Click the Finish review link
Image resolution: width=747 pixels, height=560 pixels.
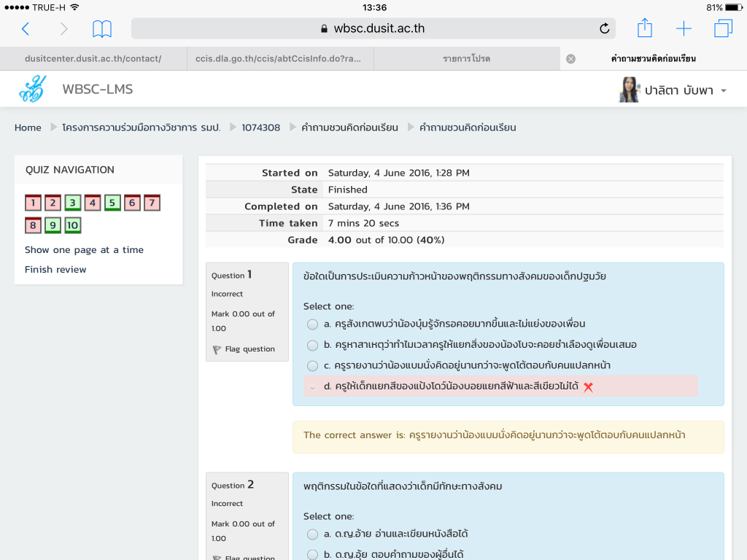[55, 269]
